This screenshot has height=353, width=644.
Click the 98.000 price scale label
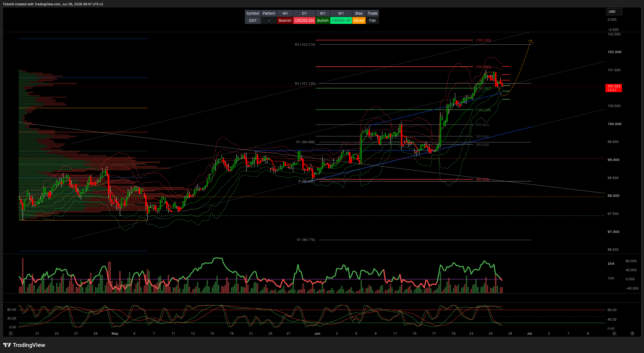pos(613,196)
